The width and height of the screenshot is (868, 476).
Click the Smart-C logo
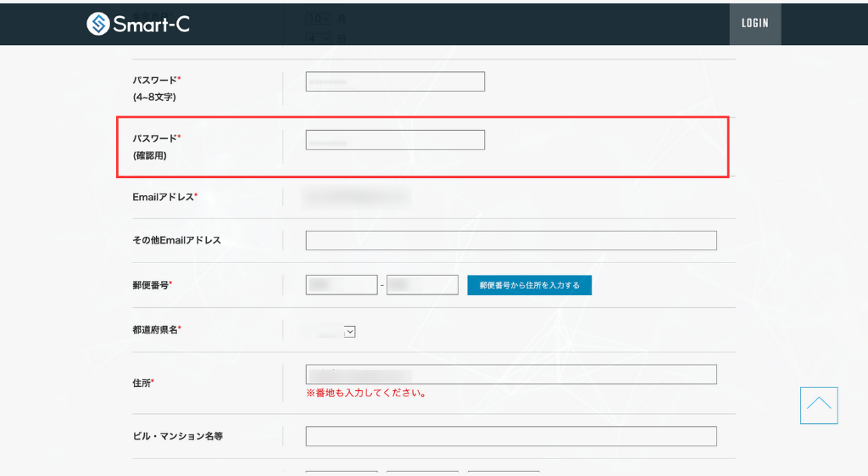point(138,24)
